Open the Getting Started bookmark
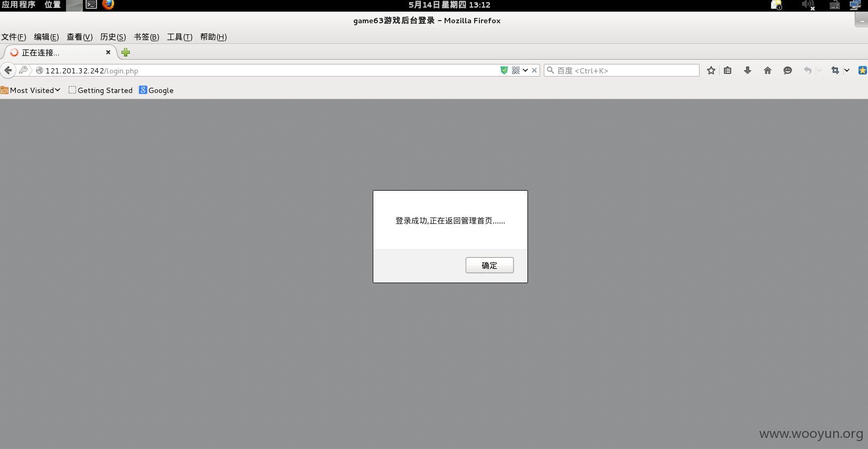The height and width of the screenshot is (449, 868). (x=100, y=90)
